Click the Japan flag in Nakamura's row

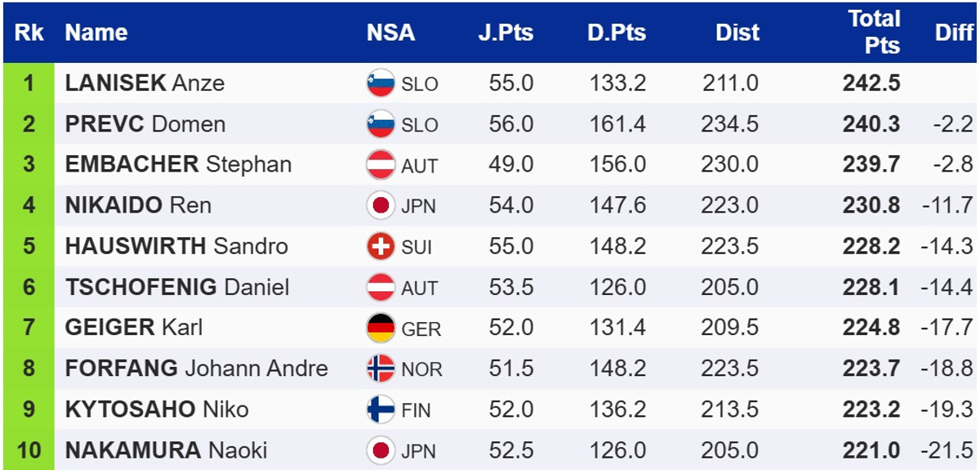pos(381,450)
